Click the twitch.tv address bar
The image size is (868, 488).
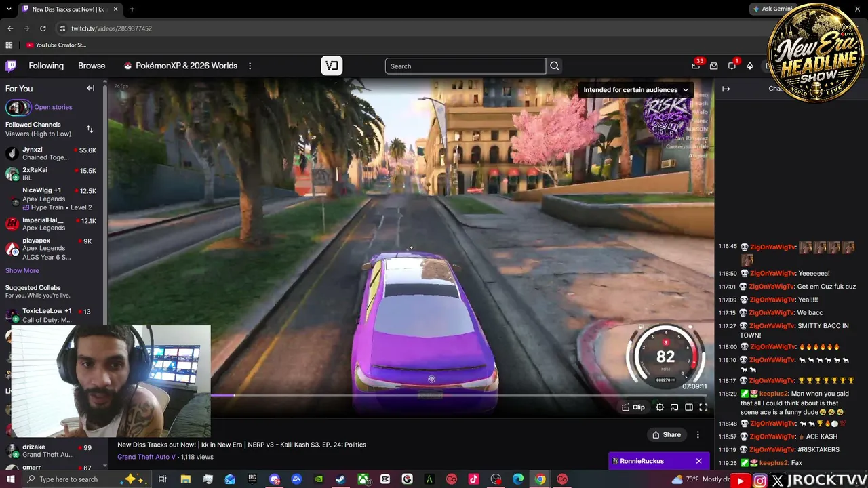[407, 28]
